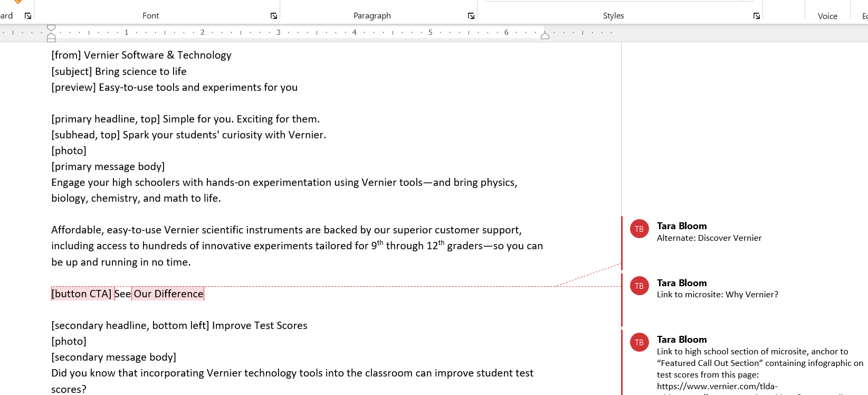
Task: Click 'Did you know that incorporating Vernier' sentence
Action: point(292,381)
